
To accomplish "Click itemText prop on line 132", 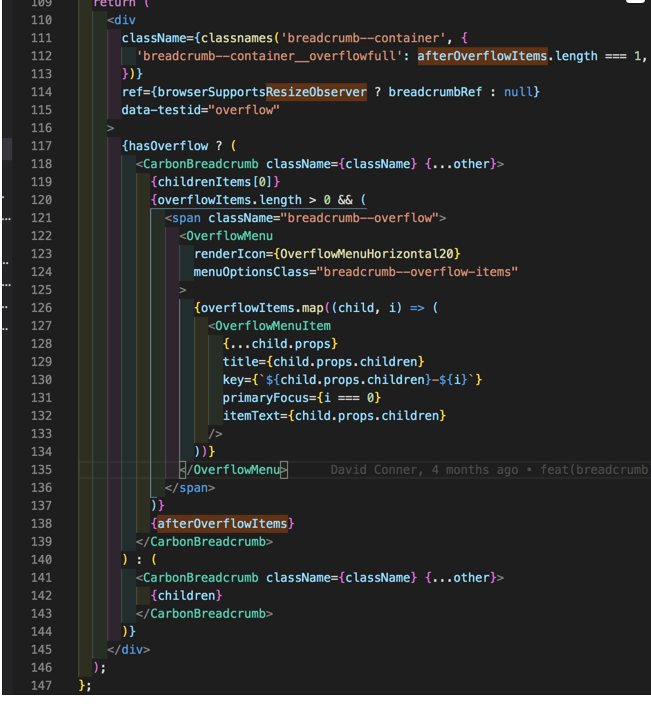I will 251,416.
